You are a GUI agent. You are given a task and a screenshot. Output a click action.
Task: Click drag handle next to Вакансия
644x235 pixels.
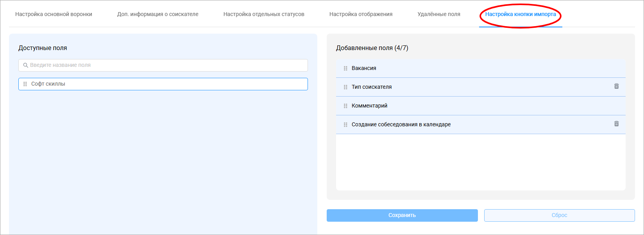tap(345, 68)
